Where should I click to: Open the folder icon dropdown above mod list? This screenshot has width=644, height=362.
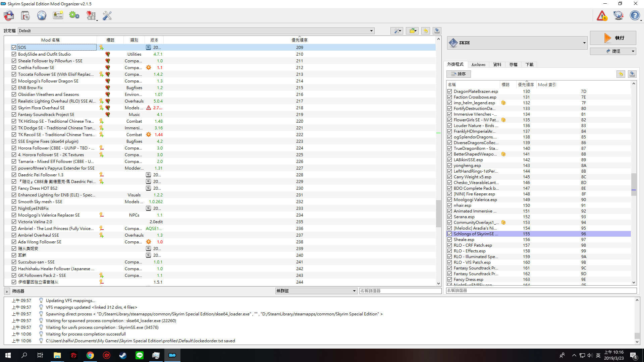pyautogui.click(x=412, y=31)
